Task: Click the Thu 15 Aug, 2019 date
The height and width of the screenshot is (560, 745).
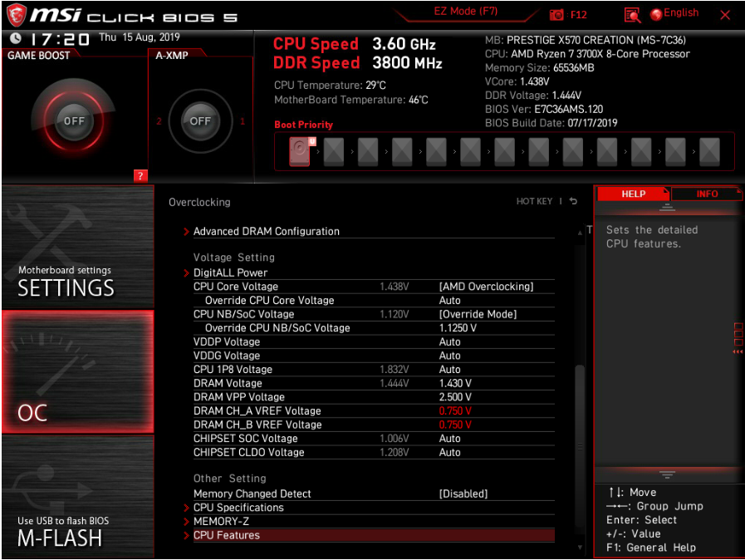Action: (x=140, y=37)
